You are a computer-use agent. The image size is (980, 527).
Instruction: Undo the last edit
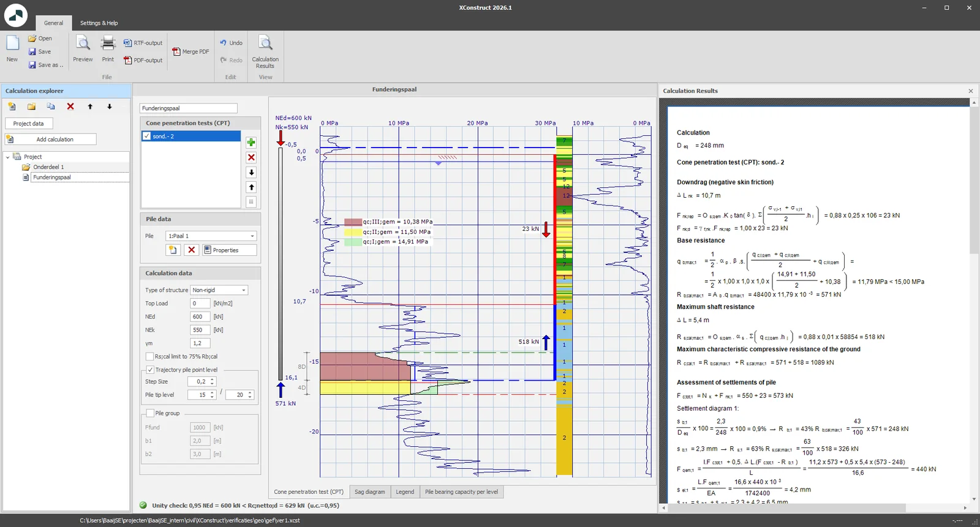[232, 43]
